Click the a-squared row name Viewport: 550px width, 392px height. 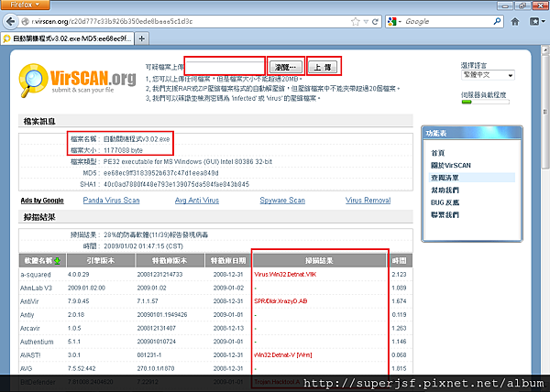click(36, 275)
